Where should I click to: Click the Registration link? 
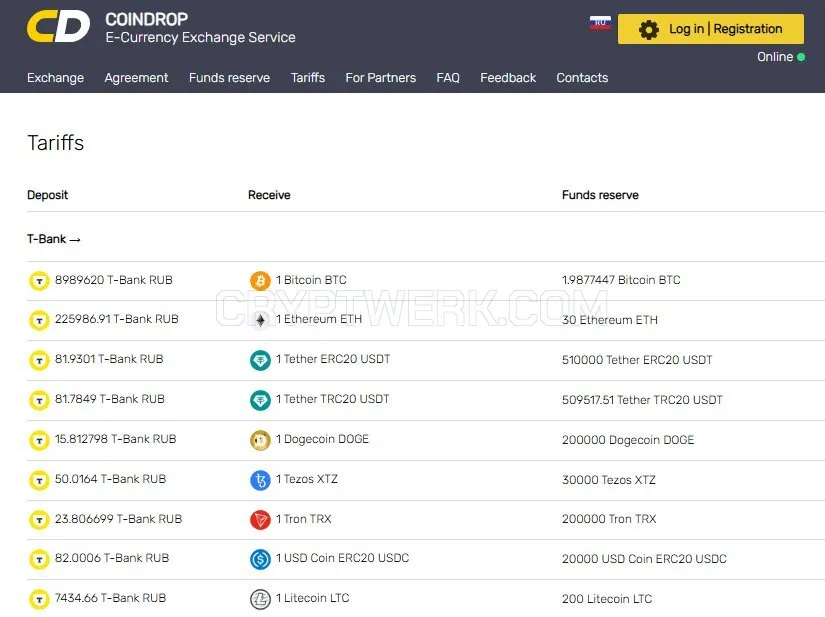[748, 29]
